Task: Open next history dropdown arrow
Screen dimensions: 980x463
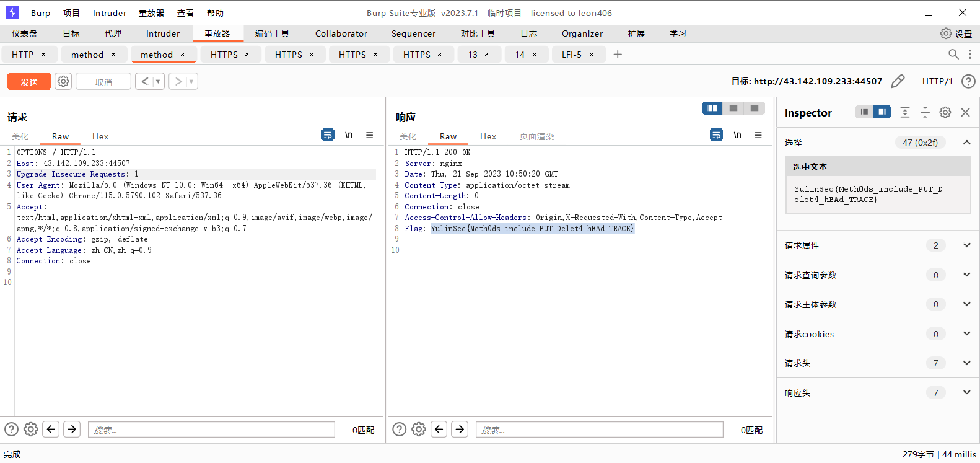Action: pos(191,81)
